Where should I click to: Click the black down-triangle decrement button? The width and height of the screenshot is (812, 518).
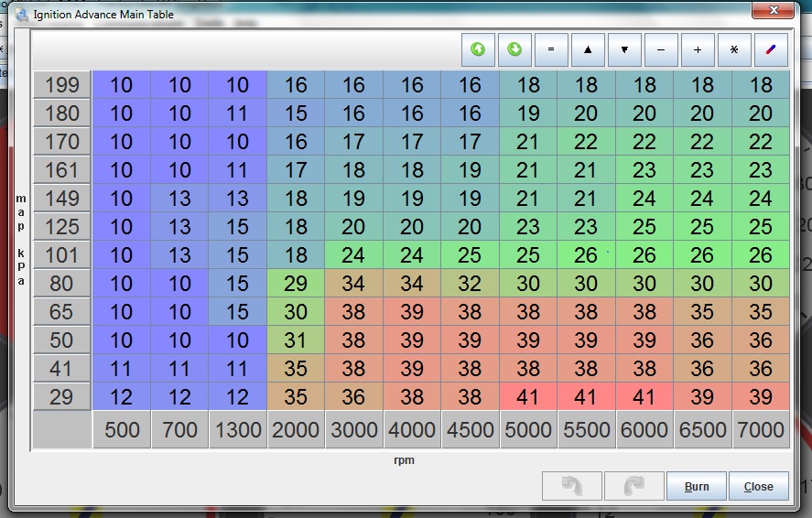[624, 49]
